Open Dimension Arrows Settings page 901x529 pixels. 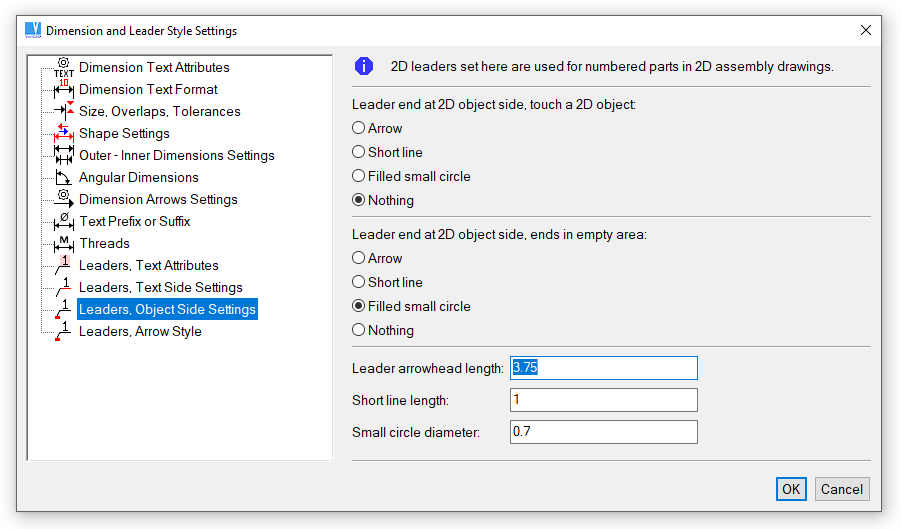tap(158, 200)
